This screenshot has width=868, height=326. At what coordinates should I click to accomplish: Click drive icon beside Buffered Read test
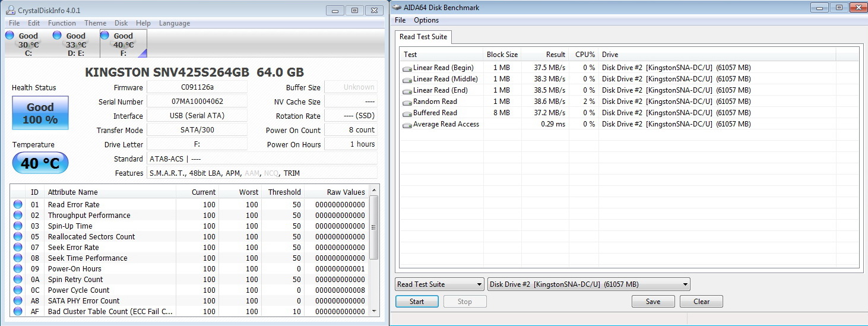[407, 113]
